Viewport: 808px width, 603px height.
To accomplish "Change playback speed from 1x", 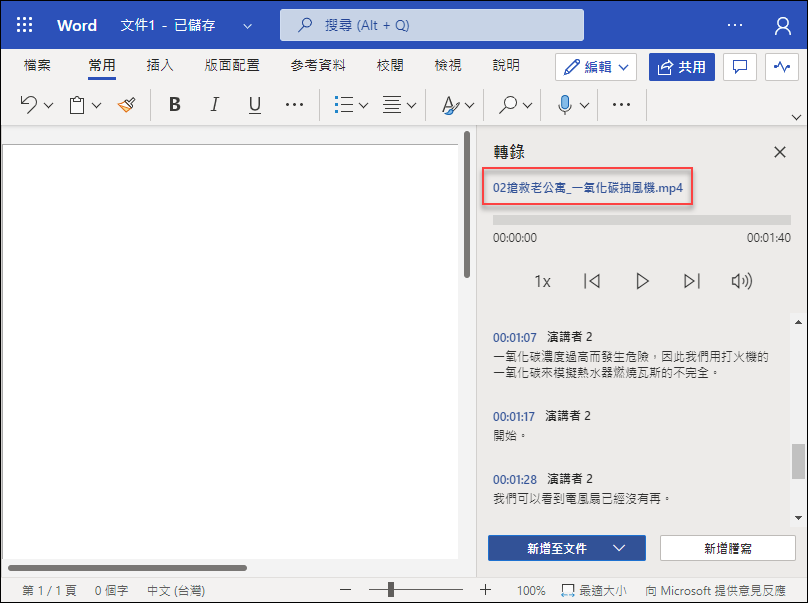I will pos(542,281).
